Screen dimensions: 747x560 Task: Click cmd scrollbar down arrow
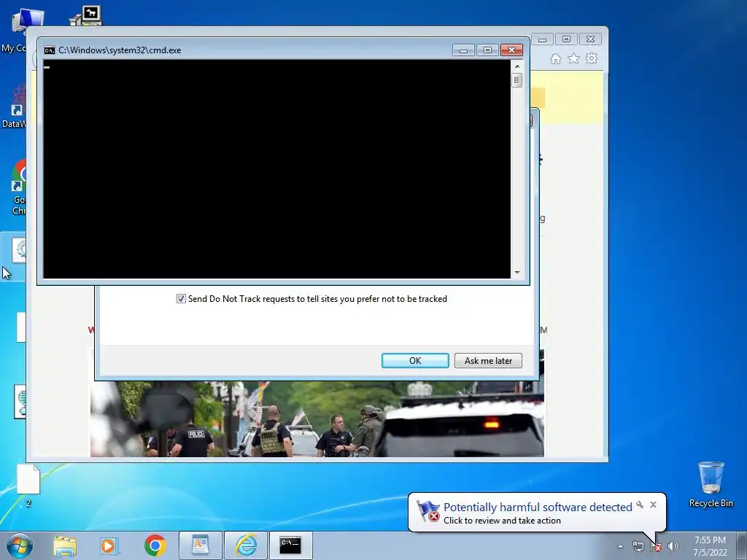[x=517, y=273]
